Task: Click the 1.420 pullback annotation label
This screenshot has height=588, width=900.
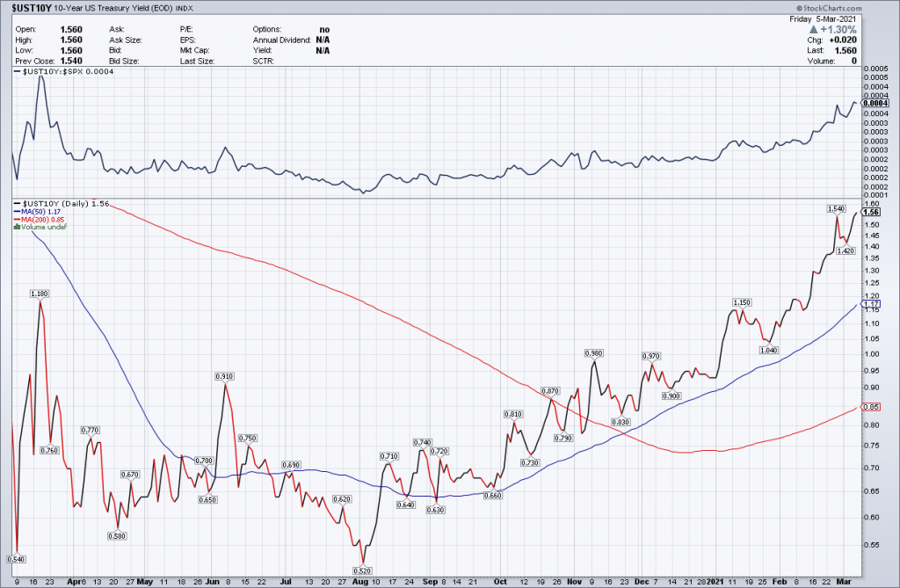Action: point(846,250)
